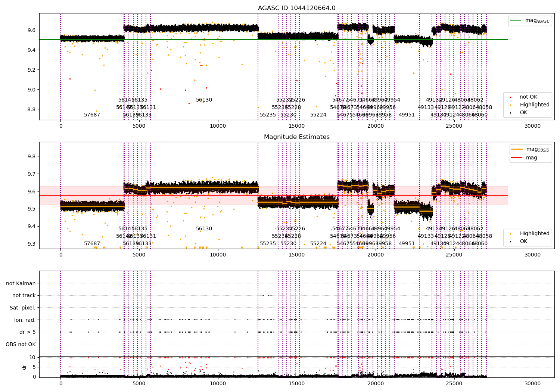Screen dimensions: 560x392
Task: Click the y-axis tick label '9.0'
Action: tap(32, 90)
